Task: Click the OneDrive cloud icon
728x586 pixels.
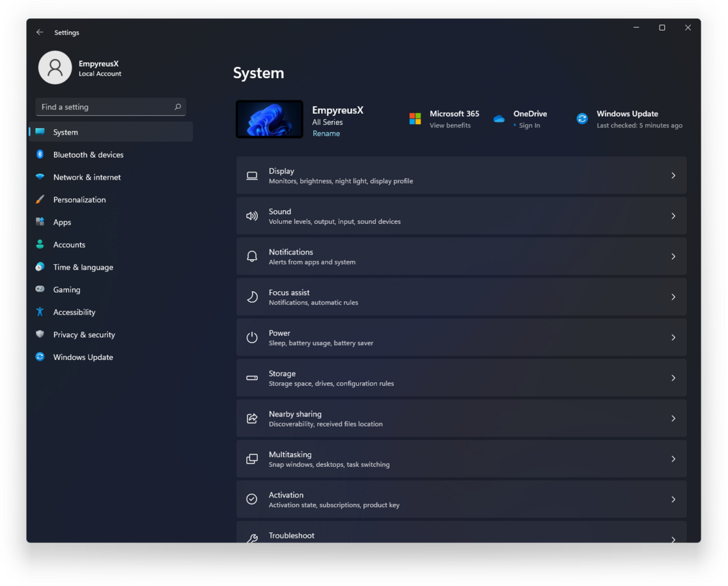Action: (499, 118)
